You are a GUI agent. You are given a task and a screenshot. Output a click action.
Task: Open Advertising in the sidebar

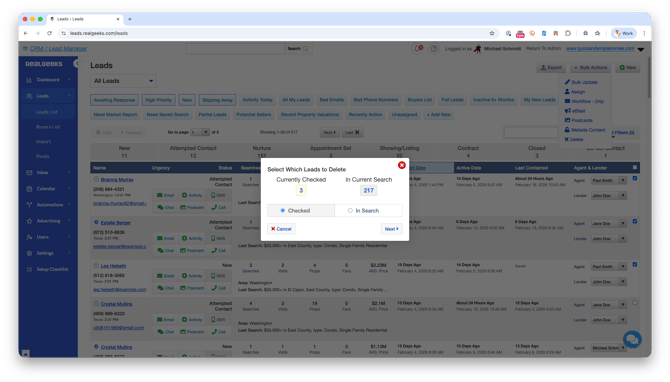(48, 221)
